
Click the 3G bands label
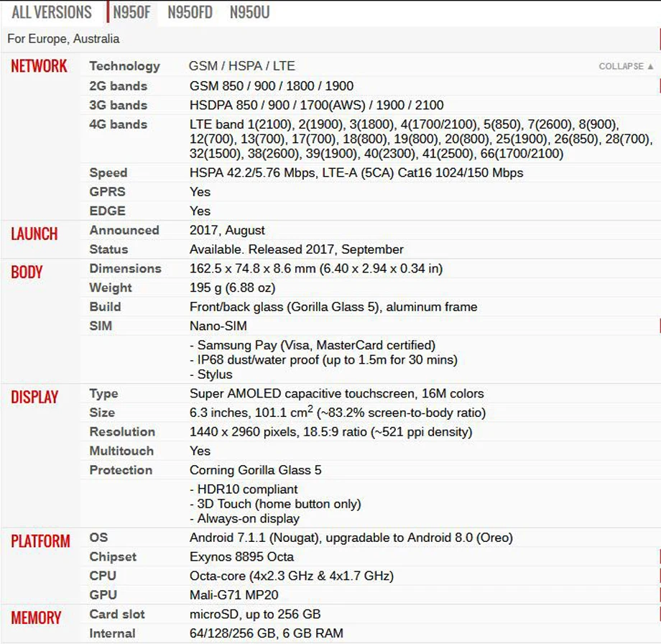tap(119, 105)
